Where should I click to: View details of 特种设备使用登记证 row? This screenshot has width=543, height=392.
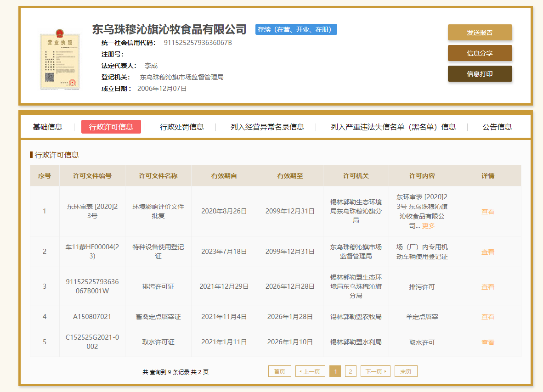(x=487, y=252)
